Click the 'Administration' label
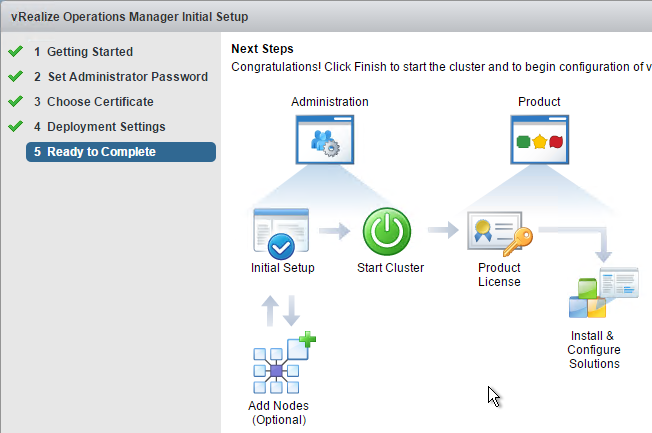Viewport: 652px width, 433px height. 330,101
